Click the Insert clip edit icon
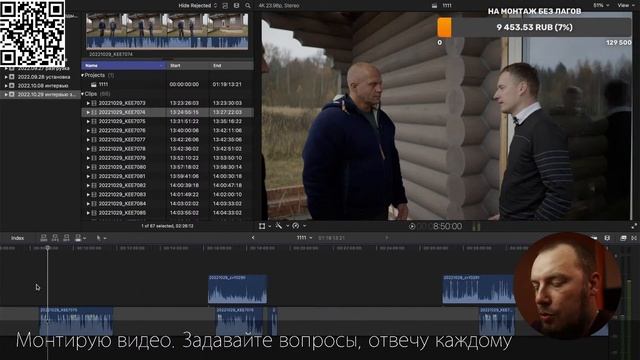Viewport: 640px width, 360px height. click(55, 238)
